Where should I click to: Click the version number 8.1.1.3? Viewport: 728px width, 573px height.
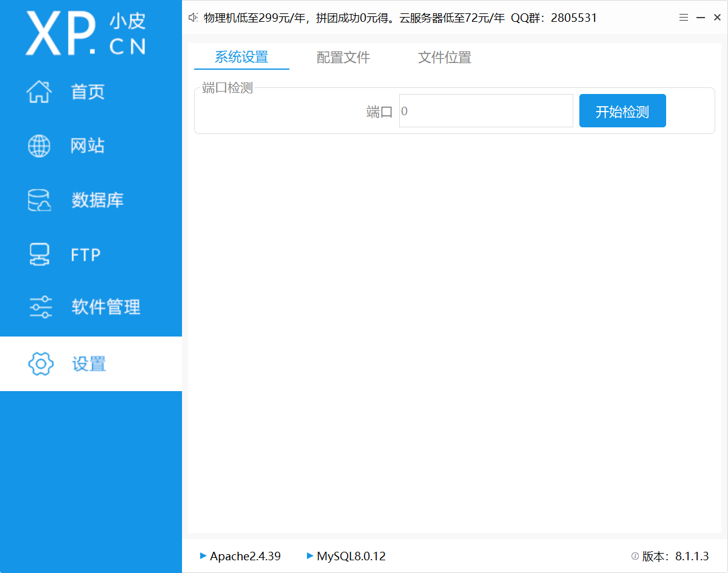point(692,556)
